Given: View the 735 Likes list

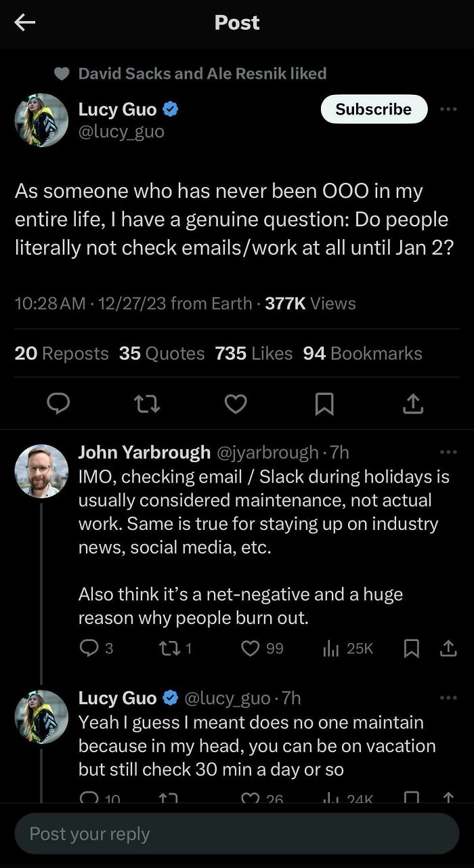Looking at the screenshot, I should tap(253, 353).
